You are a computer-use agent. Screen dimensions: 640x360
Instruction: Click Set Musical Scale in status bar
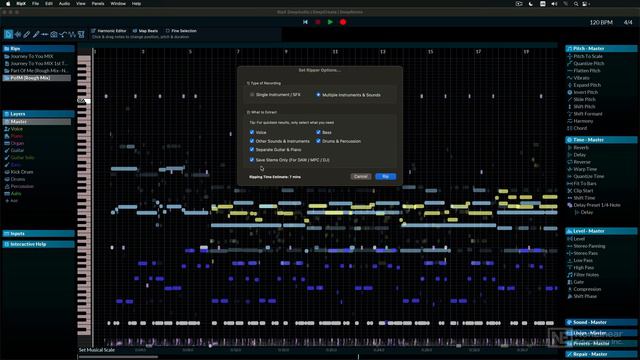coord(97,350)
